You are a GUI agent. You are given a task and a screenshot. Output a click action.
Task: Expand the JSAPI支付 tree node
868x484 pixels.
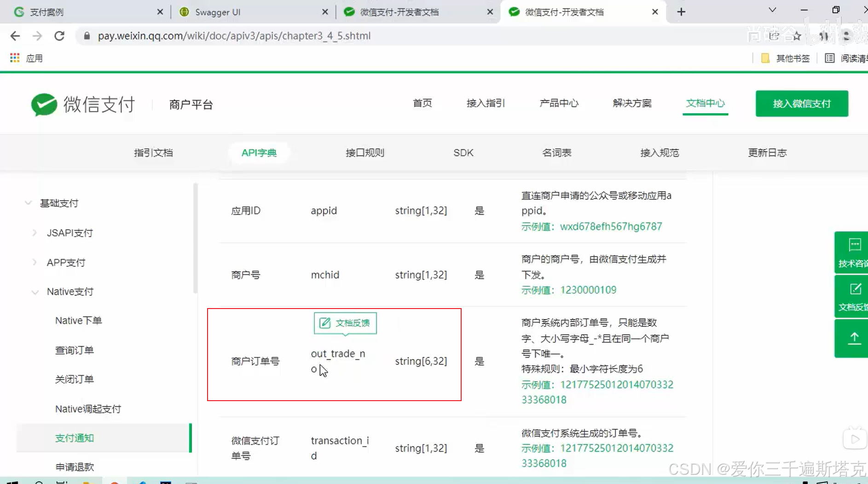coord(35,233)
